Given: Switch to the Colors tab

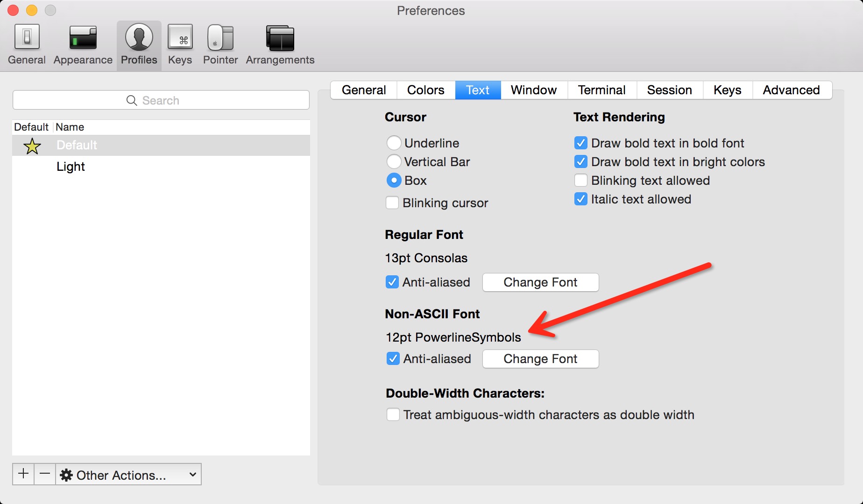Looking at the screenshot, I should (x=425, y=90).
